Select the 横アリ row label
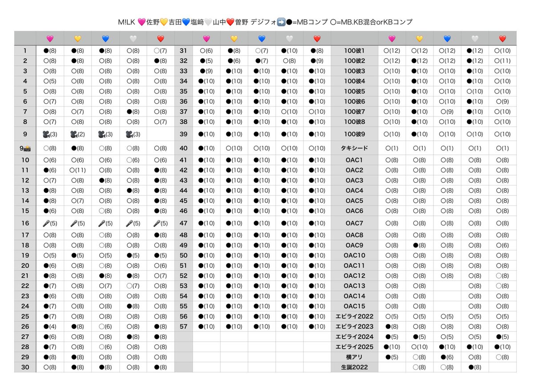 click(355, 357)
